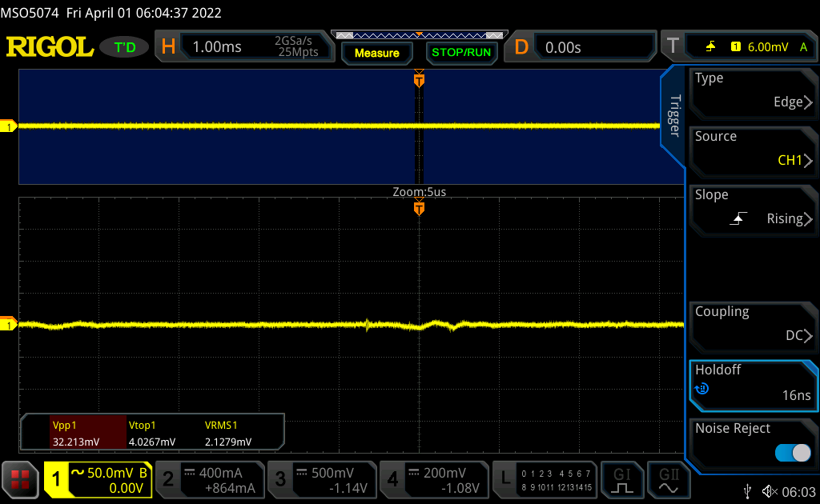This screenshot has height=504, width=820.
Task: Tap the T trigger label icon
Action: (673, 46)
